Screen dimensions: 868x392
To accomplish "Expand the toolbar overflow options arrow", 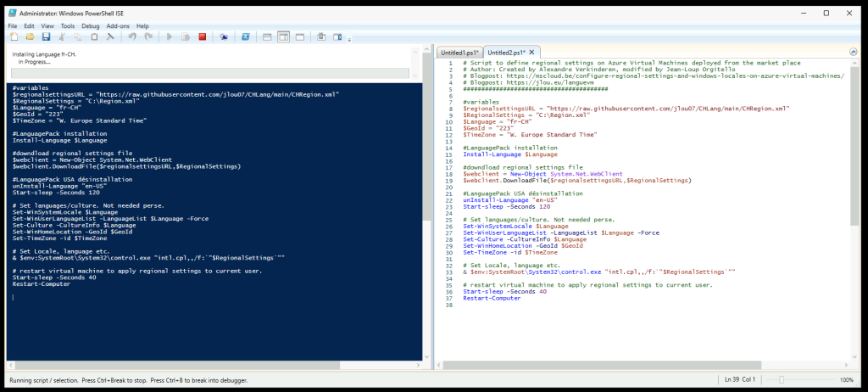I will [x=349, y=39].
